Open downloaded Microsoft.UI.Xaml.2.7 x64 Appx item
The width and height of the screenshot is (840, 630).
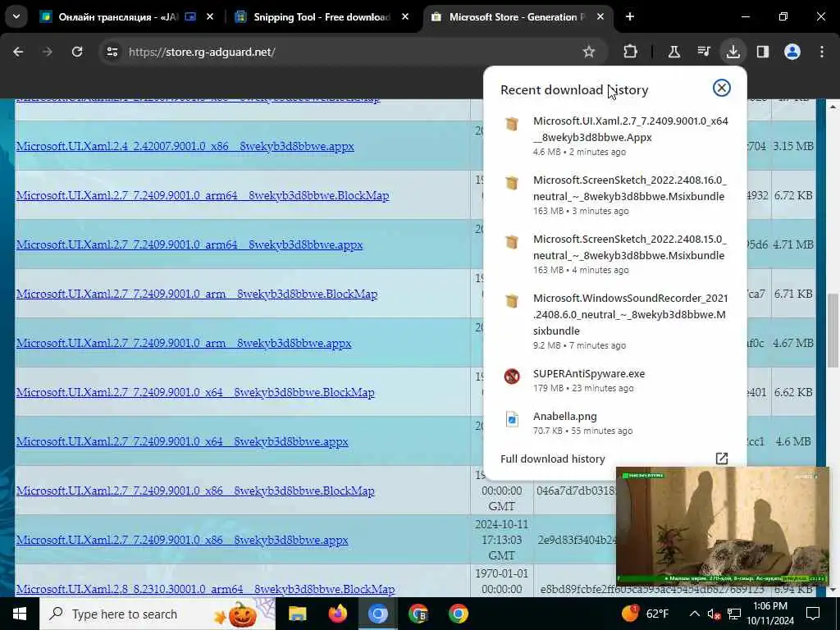tap(614, 135)
